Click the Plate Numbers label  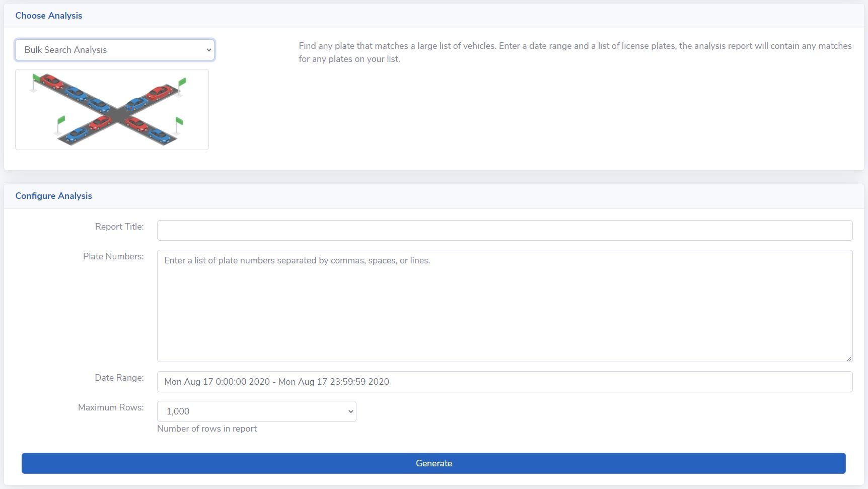tap(113, 256)
